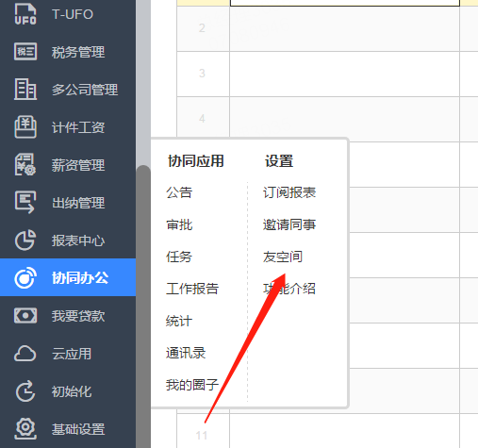Open the 友空间 settings link
The width and height of the screenshot is (478, 448).
point(283,257)
